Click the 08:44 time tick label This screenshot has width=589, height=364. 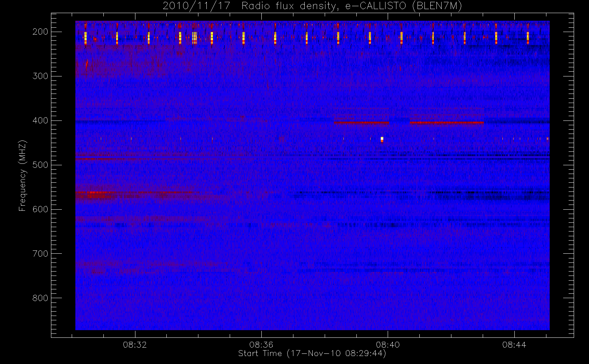[x=514, y=345]
